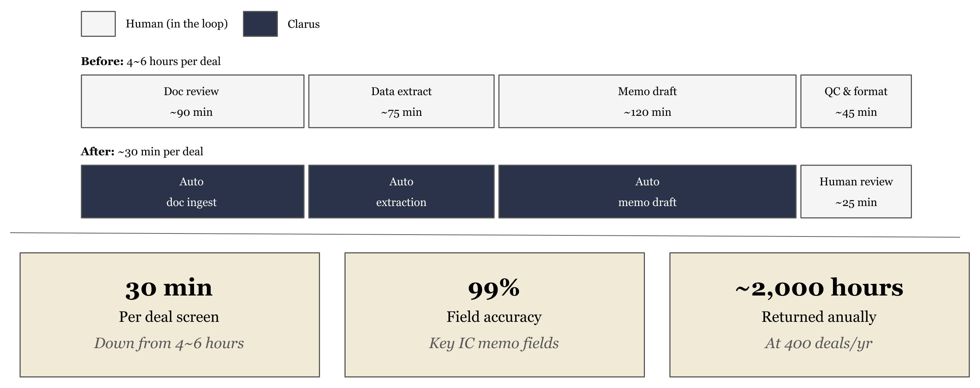
Task: Select the "Doc review ~90 min" box
Action: click(193, 102)
